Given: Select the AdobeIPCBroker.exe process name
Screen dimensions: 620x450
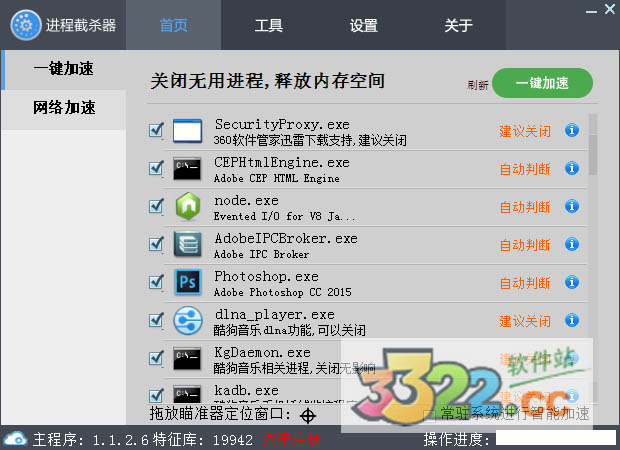Looking at the screenshot, I should 286,238.
